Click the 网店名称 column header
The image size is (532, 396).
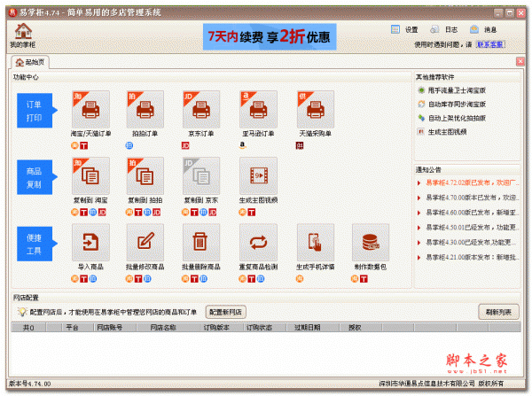point(163,328)
